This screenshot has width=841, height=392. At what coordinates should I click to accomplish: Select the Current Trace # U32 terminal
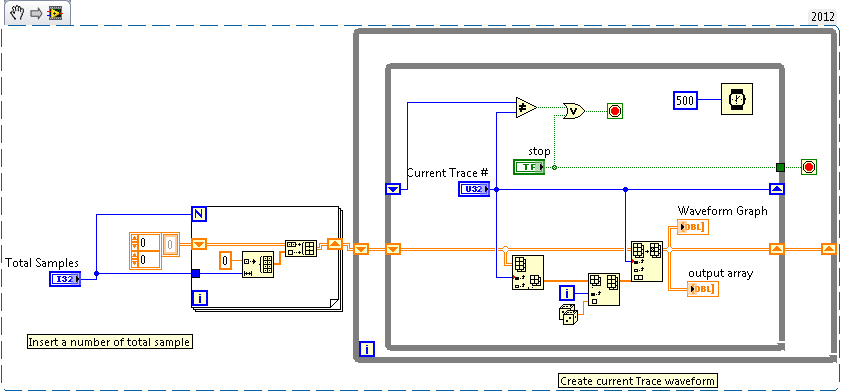474,189
